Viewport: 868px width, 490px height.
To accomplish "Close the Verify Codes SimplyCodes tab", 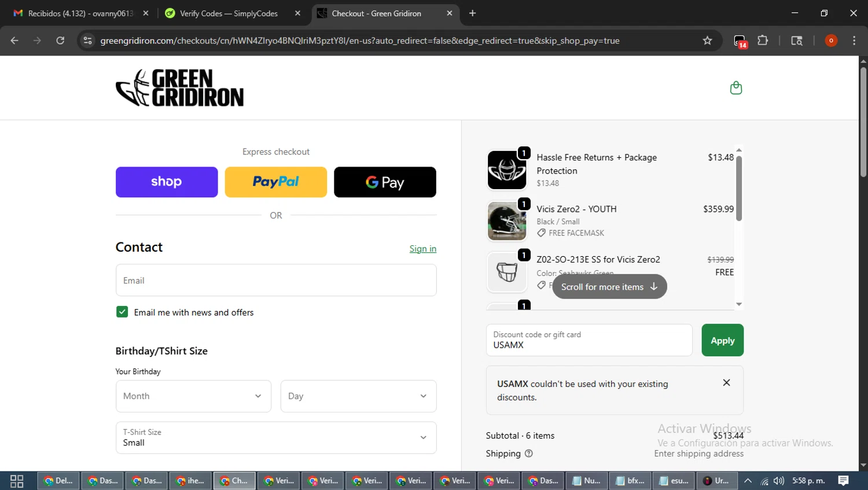I will [297, 13].
